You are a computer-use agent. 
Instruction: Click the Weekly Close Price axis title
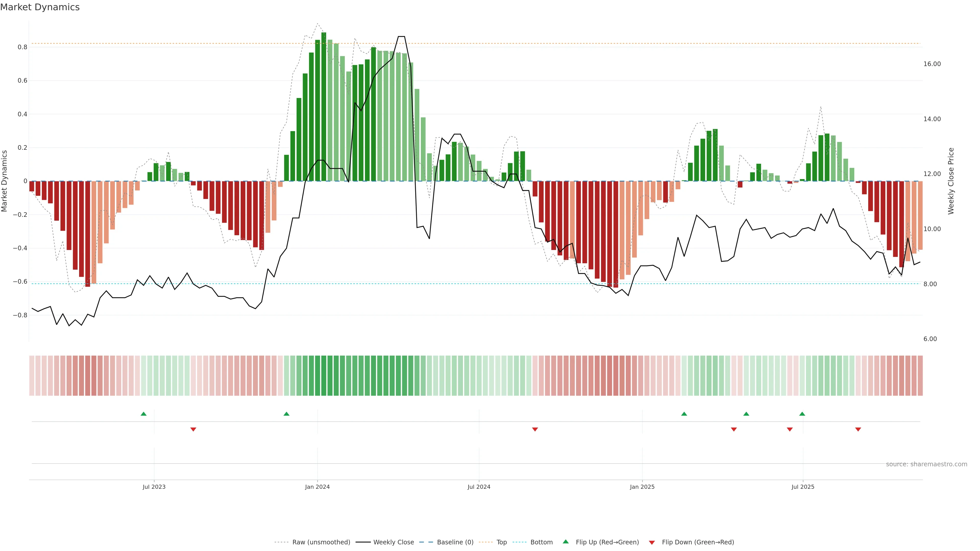[951, 181]
